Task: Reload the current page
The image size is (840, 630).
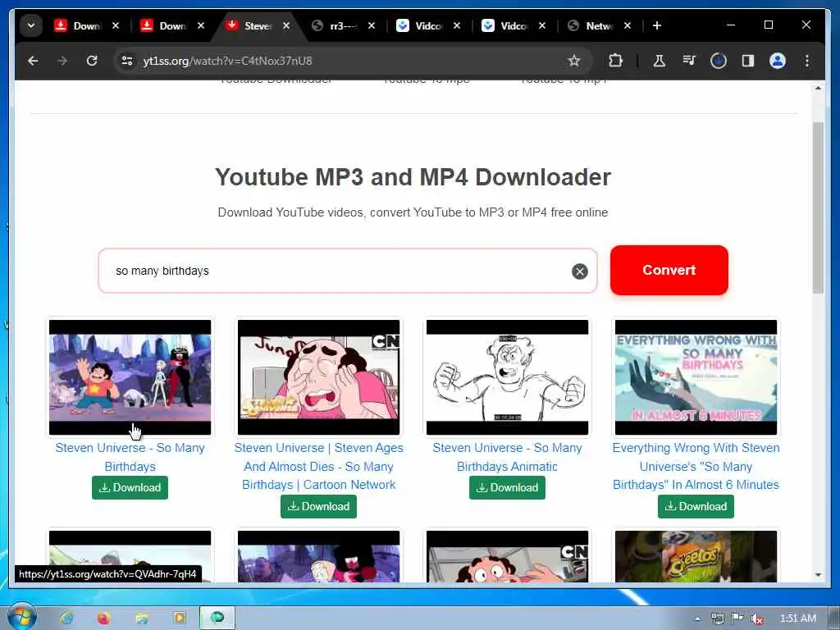Action: click(x=92, y=61)
